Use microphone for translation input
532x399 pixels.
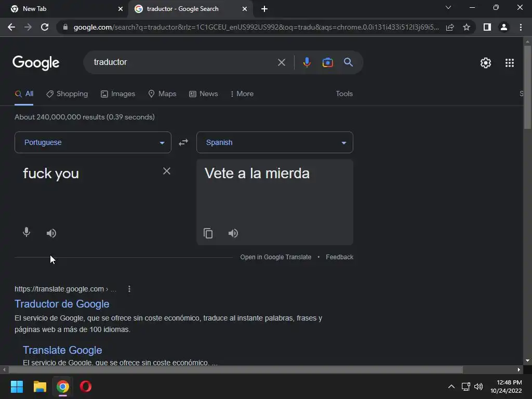pyautogui.click(x=26, y=233)
